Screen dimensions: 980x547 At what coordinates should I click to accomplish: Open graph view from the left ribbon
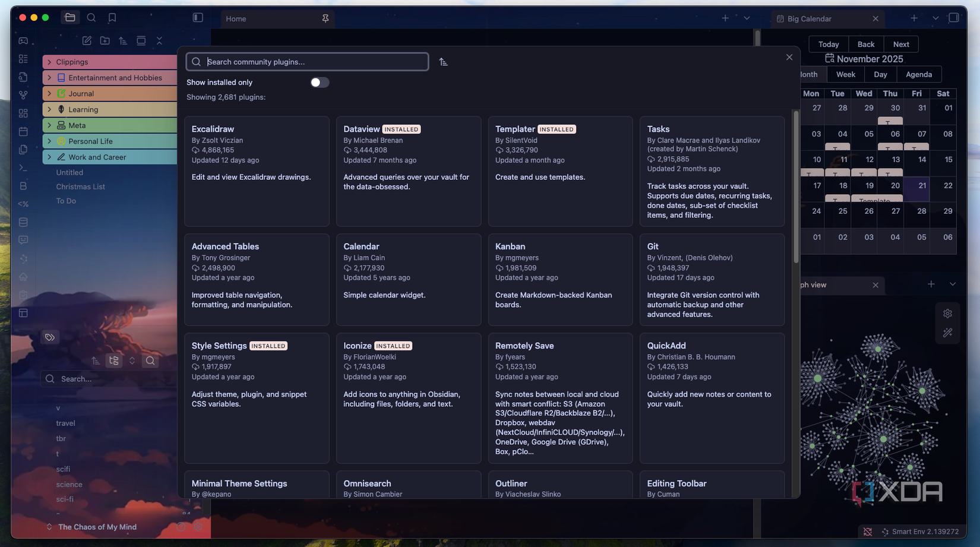pos(23,95)
